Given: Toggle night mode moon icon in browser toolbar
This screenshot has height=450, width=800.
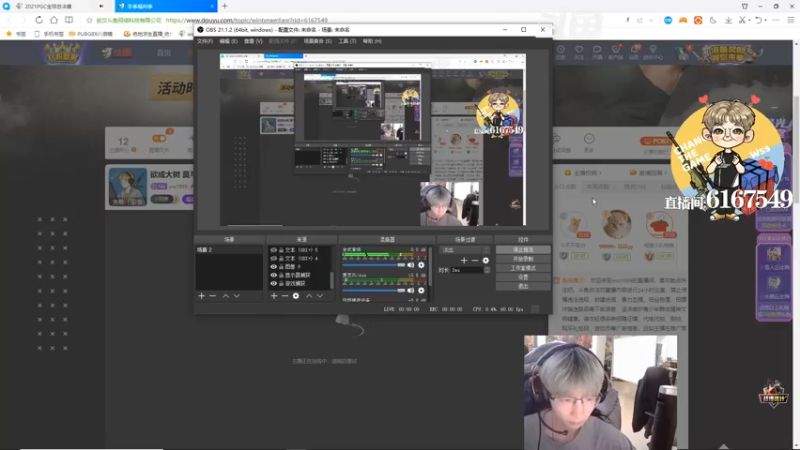Looking at the screenshot, I should 713,20.
